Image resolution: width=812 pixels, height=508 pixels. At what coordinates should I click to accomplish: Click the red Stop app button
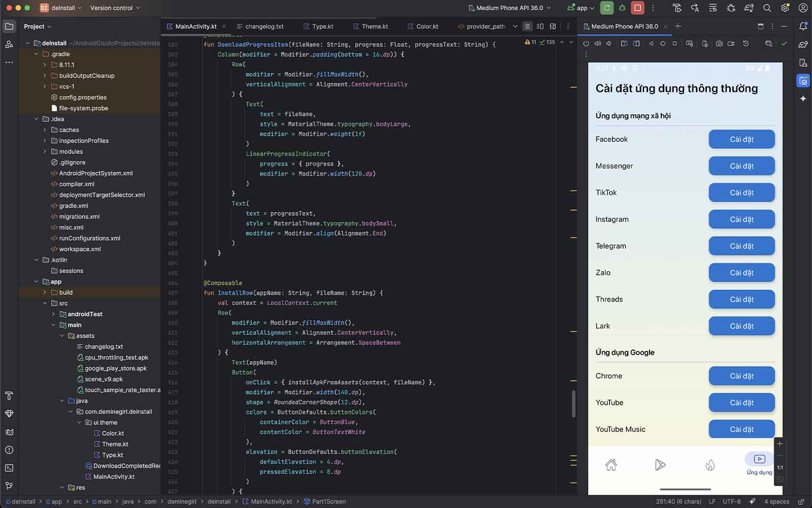coord(637,8)
